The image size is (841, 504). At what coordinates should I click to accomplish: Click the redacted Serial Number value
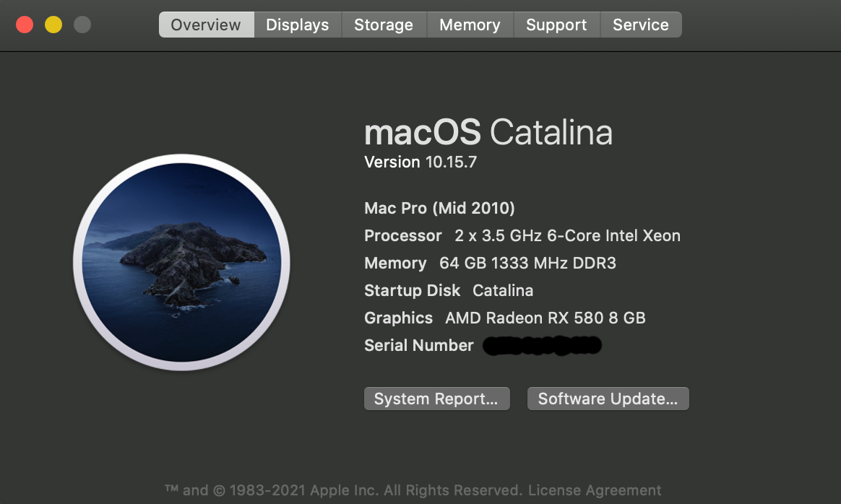tap(542, 346)
